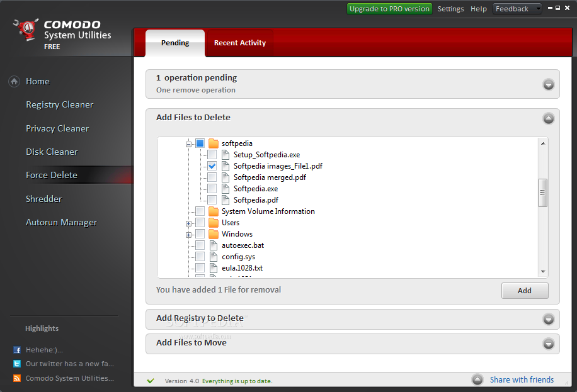
Task: Click the Softpedia.exe file icon
Action: (226, 189)
